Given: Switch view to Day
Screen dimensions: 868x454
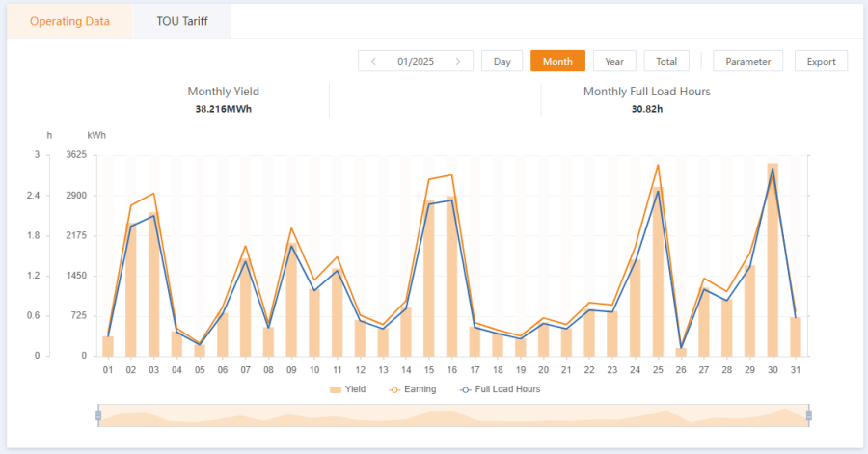Looking at the screenshot, I should (502, 61).
